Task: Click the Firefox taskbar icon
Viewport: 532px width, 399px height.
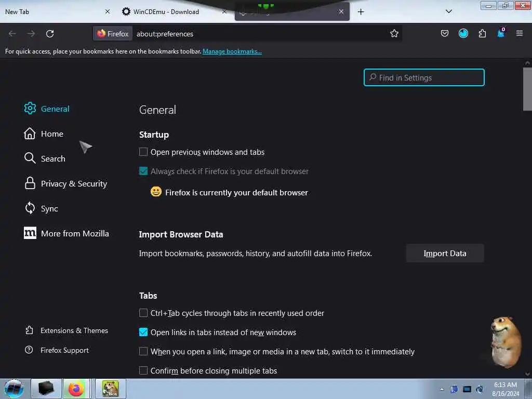Action: 76,389
